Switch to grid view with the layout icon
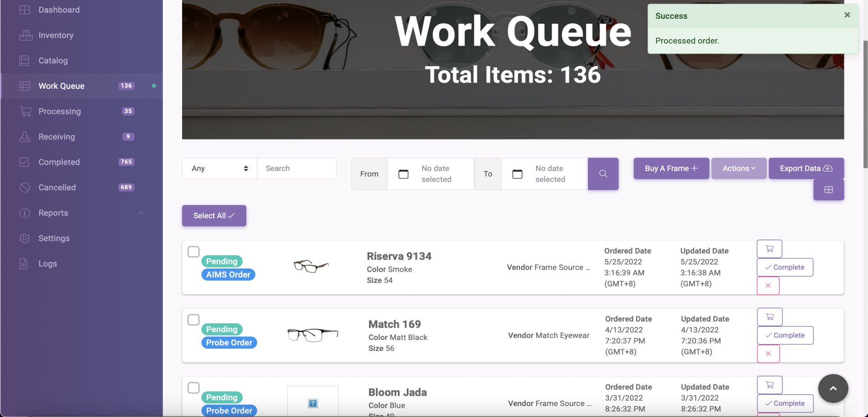The width and height of the screenshot is (868, 417). point(828,190)
